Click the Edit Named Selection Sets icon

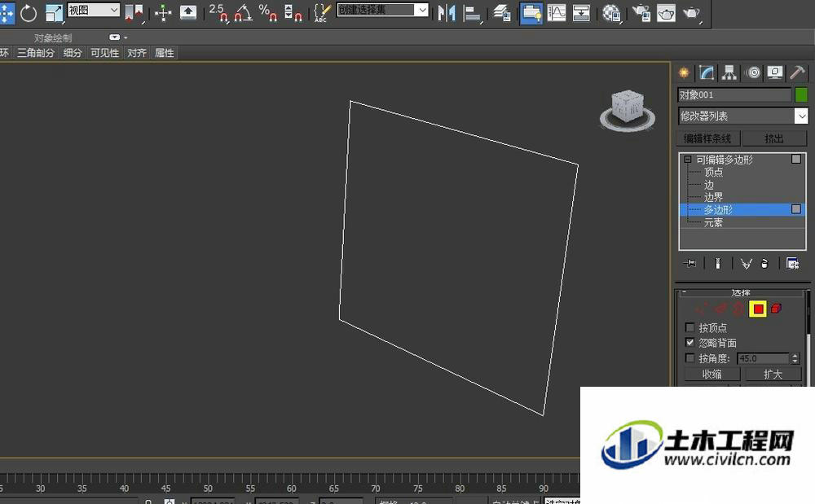point(322,13)
